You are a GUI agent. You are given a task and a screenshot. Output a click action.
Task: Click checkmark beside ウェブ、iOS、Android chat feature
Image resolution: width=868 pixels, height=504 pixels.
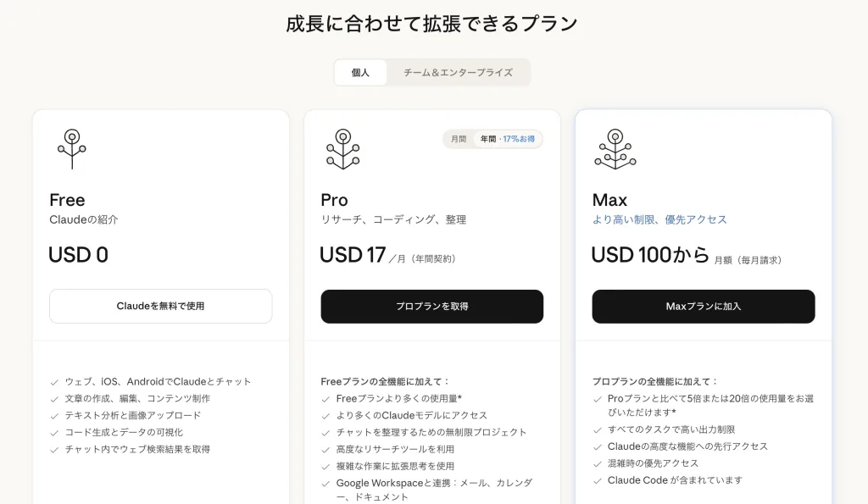tap(54, 382)
